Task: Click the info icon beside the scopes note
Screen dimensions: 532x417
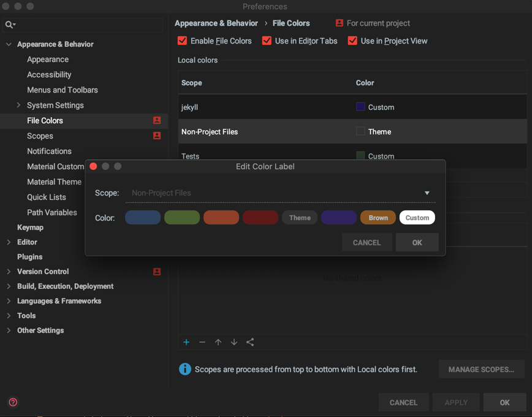Action: click(185, 369)
